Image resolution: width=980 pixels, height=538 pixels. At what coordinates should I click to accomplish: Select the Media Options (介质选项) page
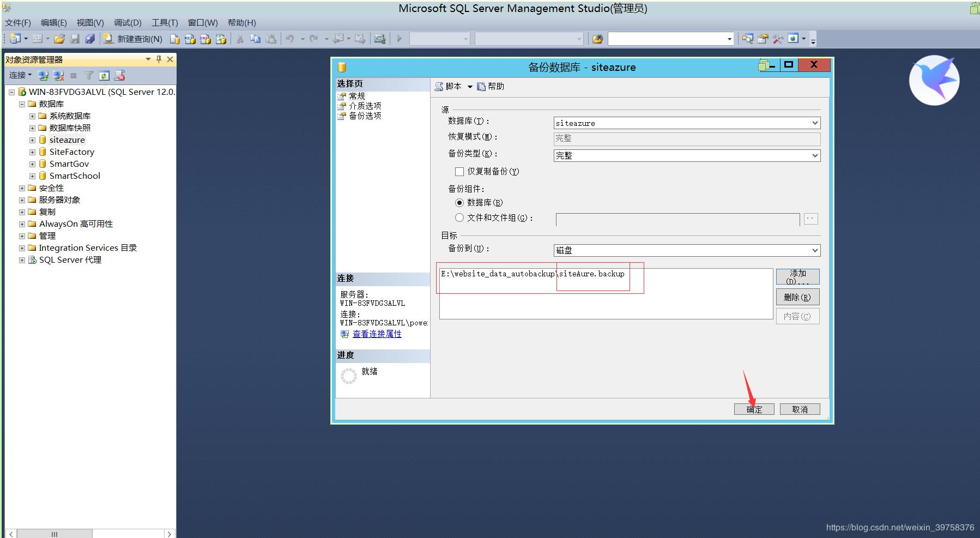[365, 106]
